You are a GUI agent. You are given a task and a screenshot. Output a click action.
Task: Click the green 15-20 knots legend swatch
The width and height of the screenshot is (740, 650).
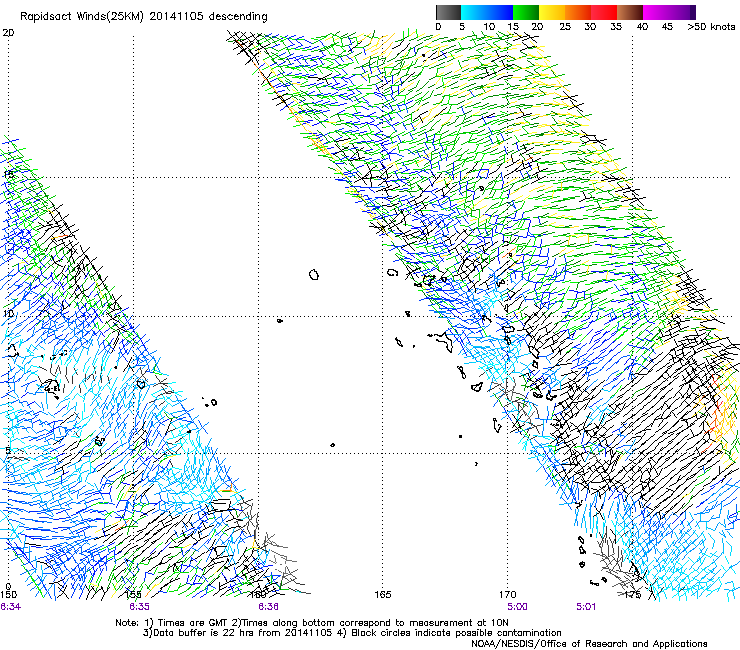tap(526, 12)
